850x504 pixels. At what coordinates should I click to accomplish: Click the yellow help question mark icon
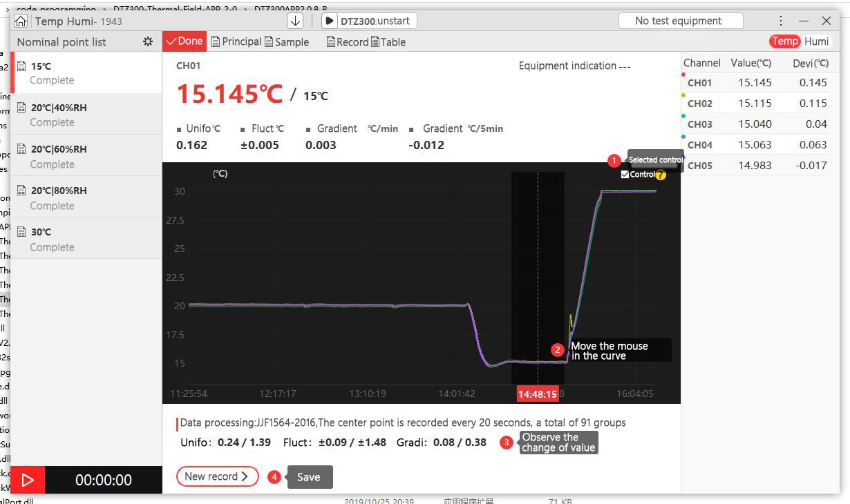[x=661, y=175]
